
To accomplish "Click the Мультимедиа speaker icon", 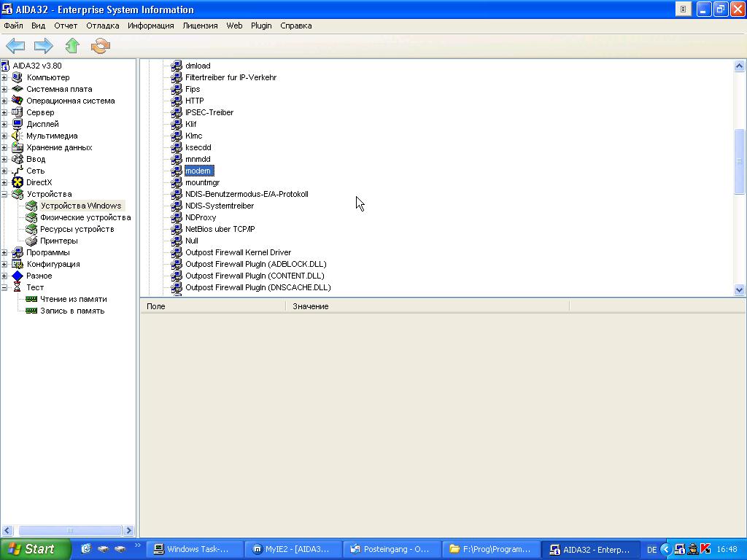I will tap(18, 136).
